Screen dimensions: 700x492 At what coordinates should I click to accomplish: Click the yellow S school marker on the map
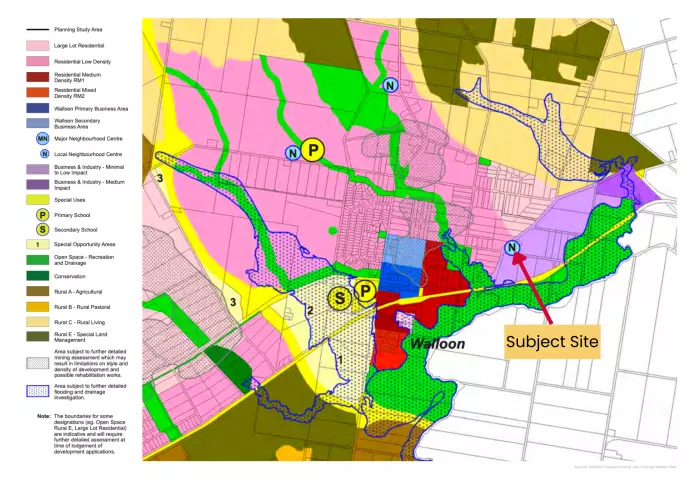tap(342, 297)
